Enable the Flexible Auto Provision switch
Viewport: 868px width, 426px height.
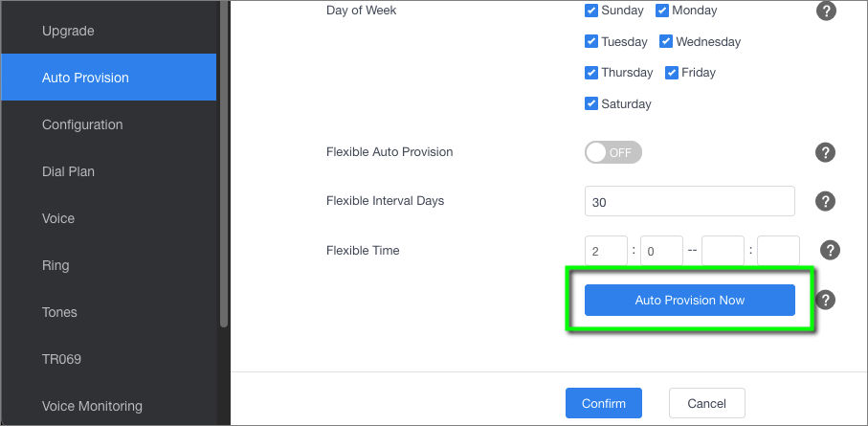(612, 152)
